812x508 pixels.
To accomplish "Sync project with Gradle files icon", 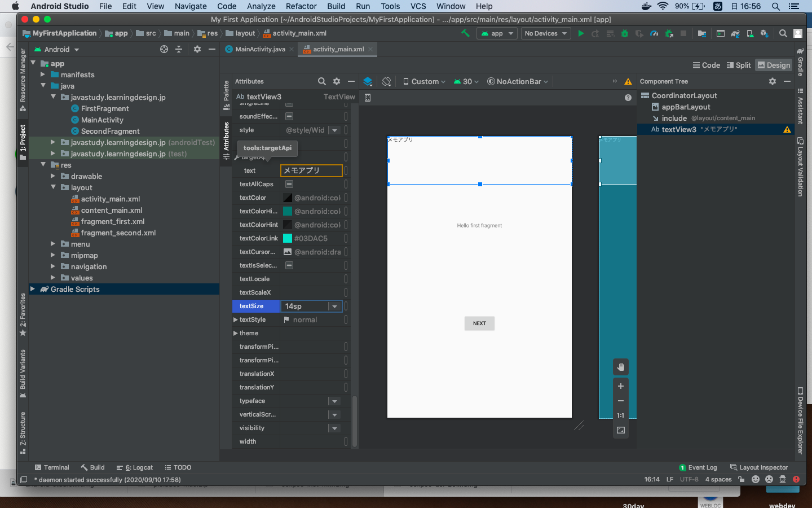I will pos(735,33).
